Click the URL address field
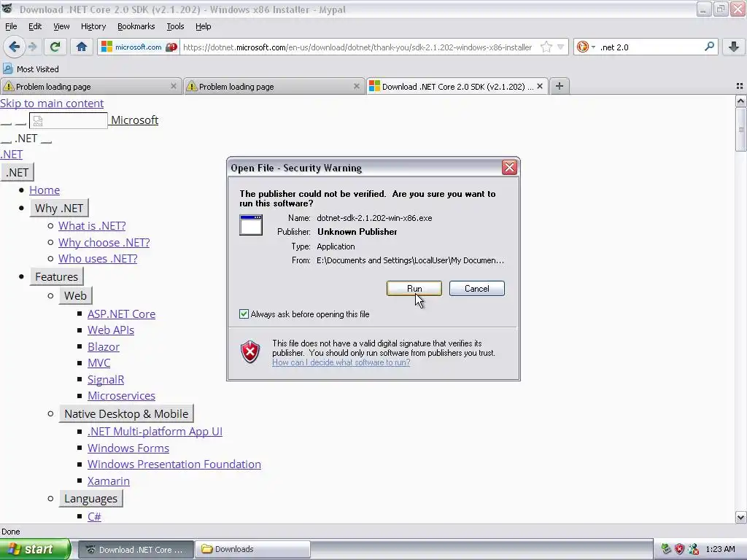This screenshot has height=560, width=747. (357, 47)
